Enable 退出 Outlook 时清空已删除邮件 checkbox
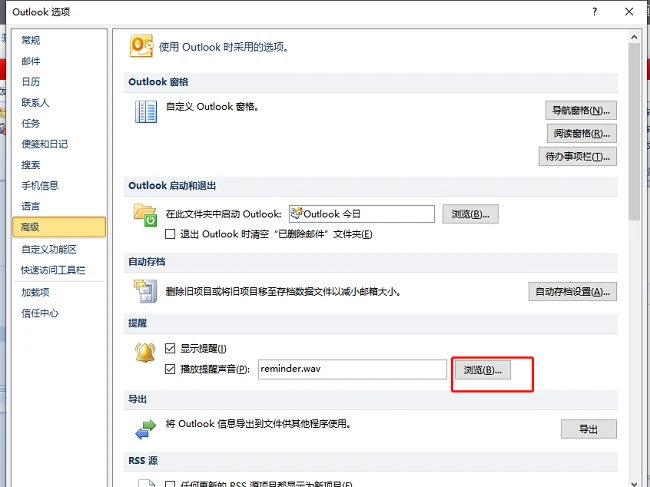The image size is (650, 487). (170, 234)
